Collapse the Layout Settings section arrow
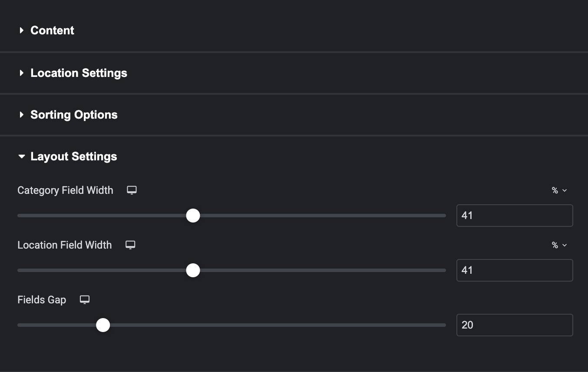588x372 pixels. click(21, 156)
